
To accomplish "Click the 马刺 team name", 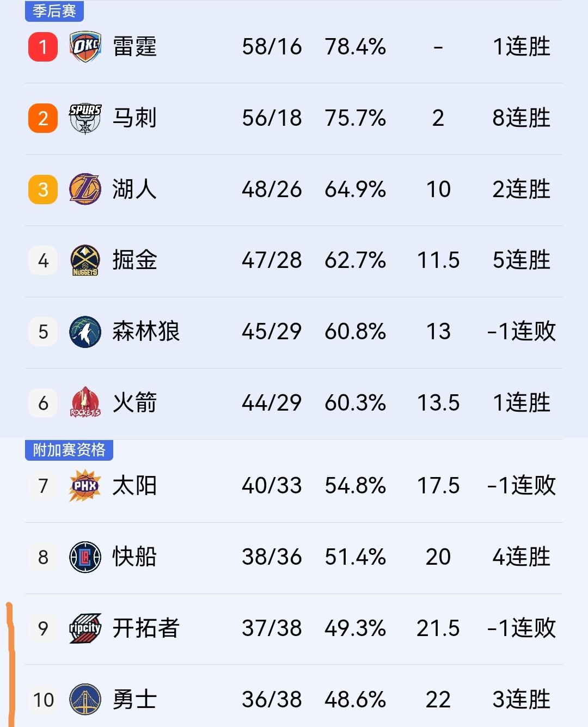I will 135,117.
